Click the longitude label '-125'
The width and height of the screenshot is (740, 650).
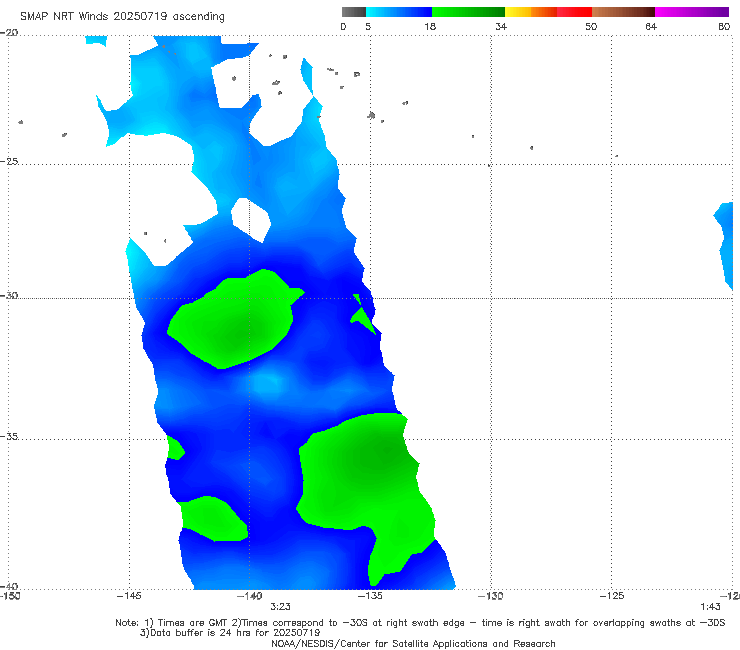(612, 596)
